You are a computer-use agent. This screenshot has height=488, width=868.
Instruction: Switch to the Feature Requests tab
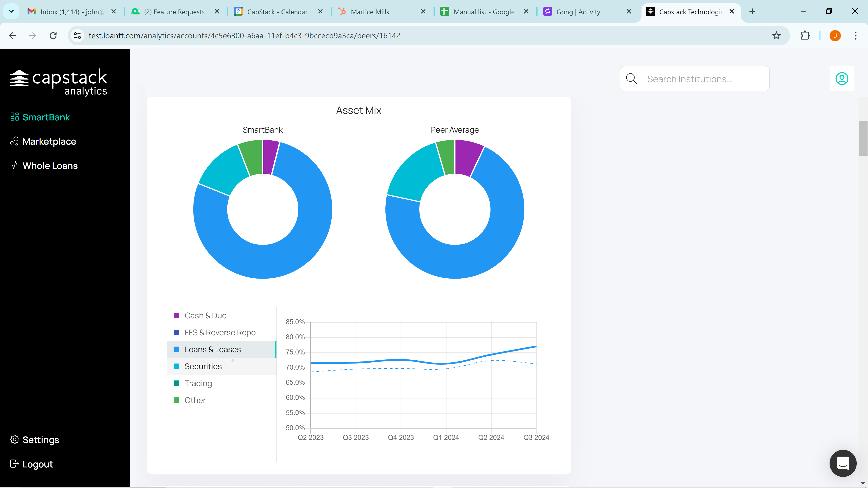point(174,12)
